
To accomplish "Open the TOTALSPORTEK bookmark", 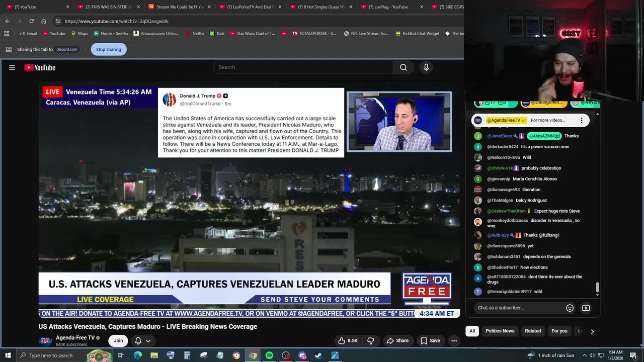I will click(313, 34).
